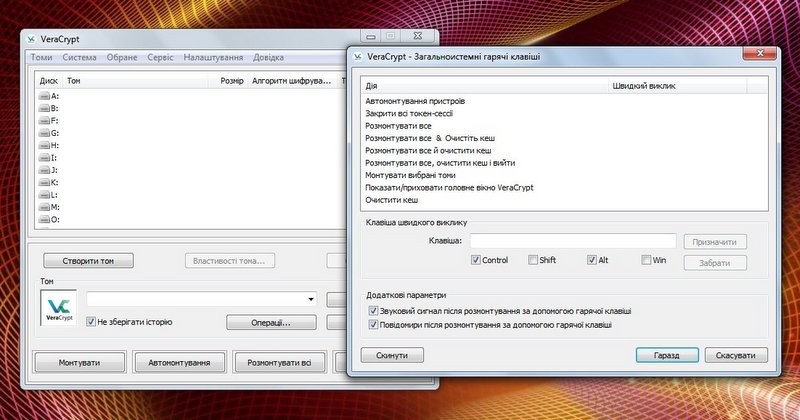Click VeraCrypt icon in hotkeys dialog title bar
800x420 pixels.
click(x=358, y=56)
